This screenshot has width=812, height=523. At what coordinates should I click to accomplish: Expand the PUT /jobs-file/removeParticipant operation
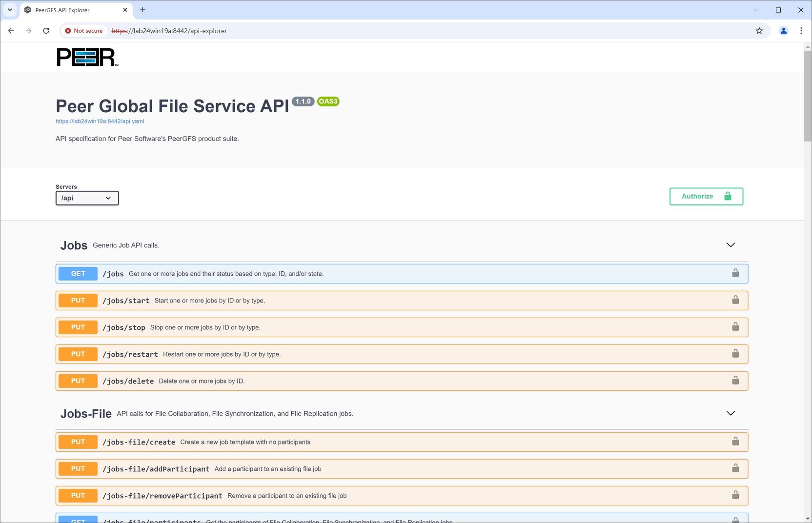pos(402,496)
